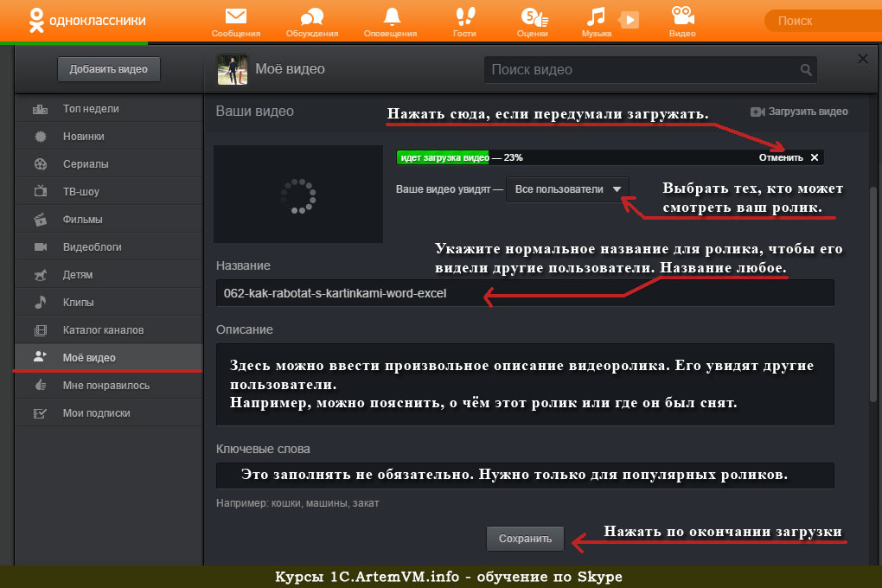The height and width of the screenshot is (588, 882).
Task: Click the video search magnifier icon
Action: click(x=806, y=70)
